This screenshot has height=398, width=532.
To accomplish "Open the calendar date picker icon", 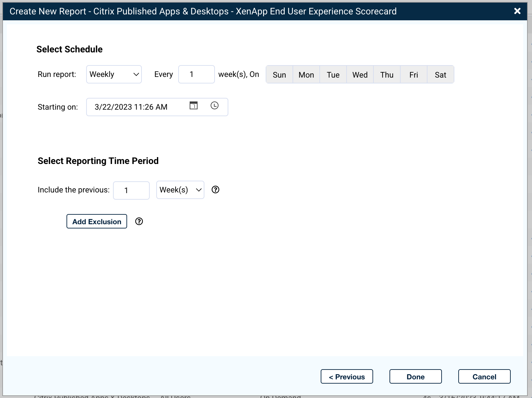I will pos(194,105).
